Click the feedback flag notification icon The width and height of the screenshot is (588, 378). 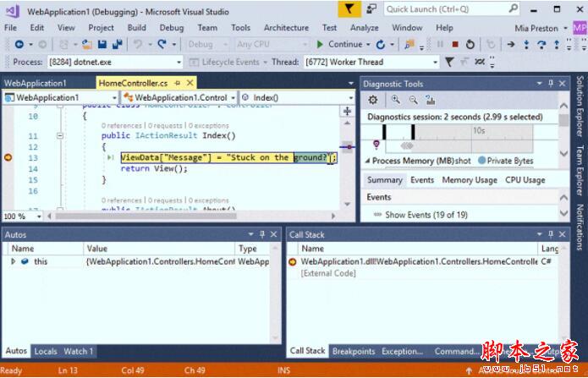tap(349, 8)
